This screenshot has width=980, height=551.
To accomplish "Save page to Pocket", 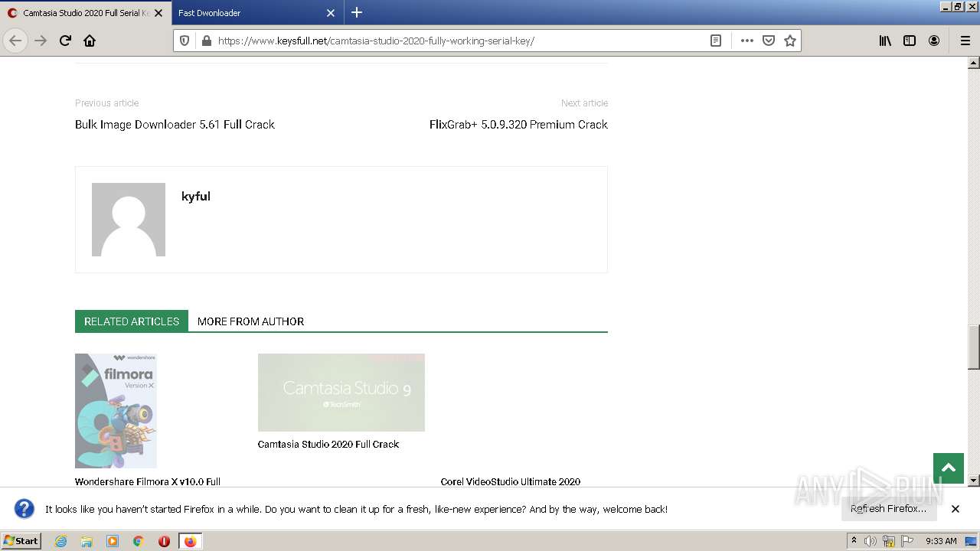I will [769, 41].
